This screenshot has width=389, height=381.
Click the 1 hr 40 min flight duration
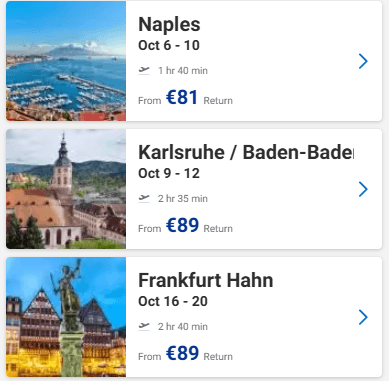coord(183,71)
